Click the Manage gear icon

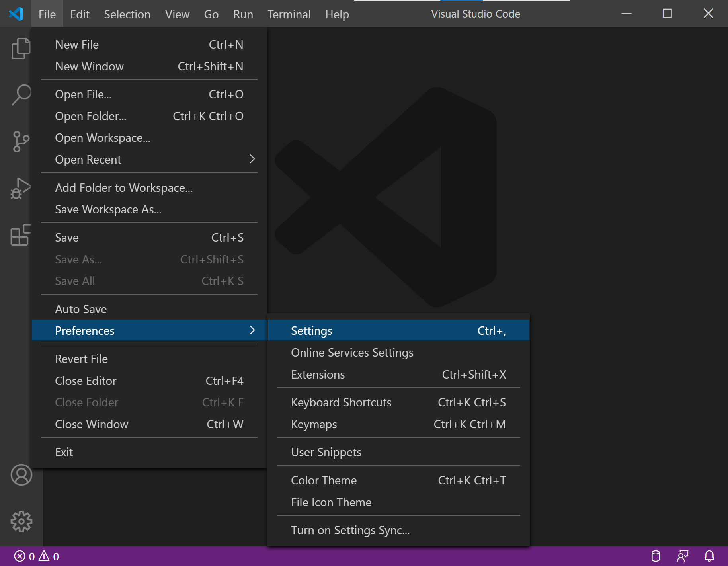click(x=21, y=521)
